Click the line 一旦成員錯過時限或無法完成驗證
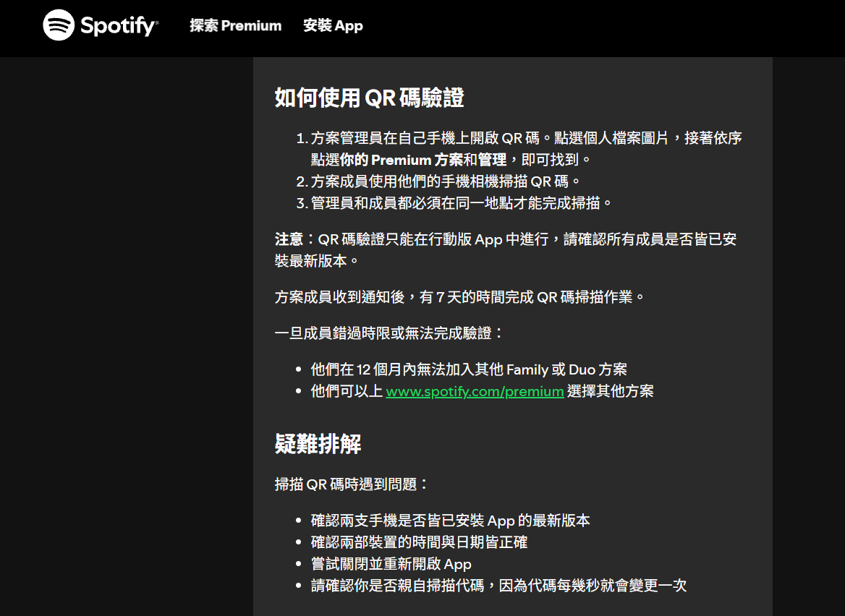 pos(389,333)
